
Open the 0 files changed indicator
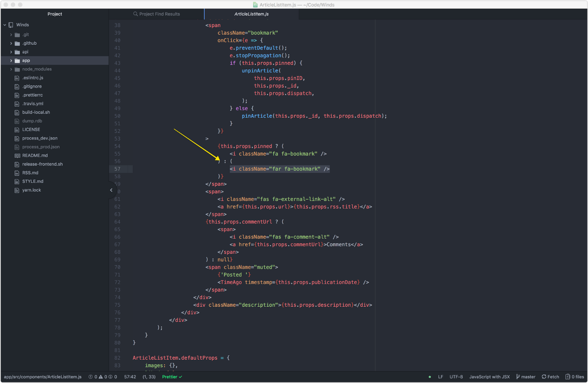(x=575, y=377)
